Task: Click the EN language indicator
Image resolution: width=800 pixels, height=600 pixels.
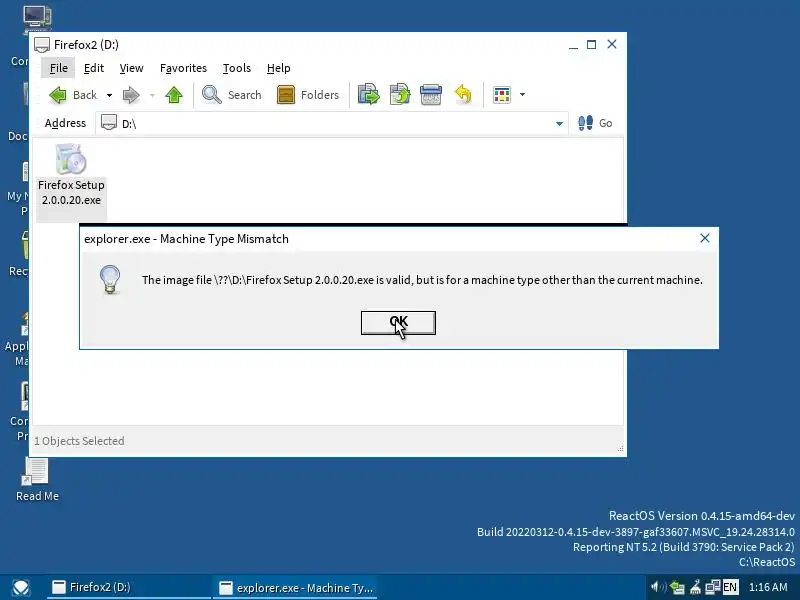Action: [x=730, y=587]
